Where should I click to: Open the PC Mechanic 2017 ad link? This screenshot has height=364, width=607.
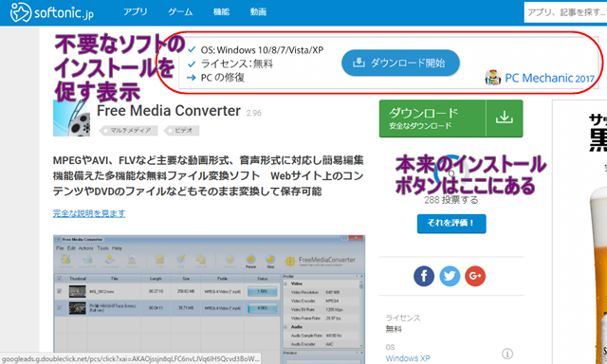pyautogui.click(x=549, y=78)
